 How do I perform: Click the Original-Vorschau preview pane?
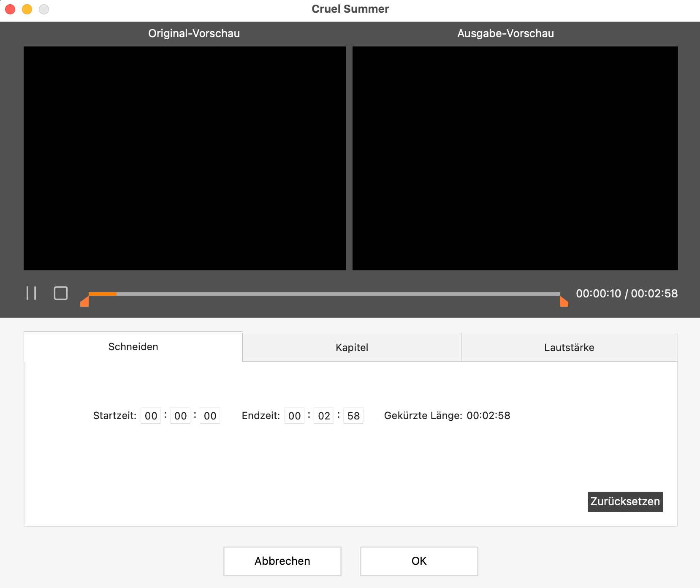(x=184, y=158)
